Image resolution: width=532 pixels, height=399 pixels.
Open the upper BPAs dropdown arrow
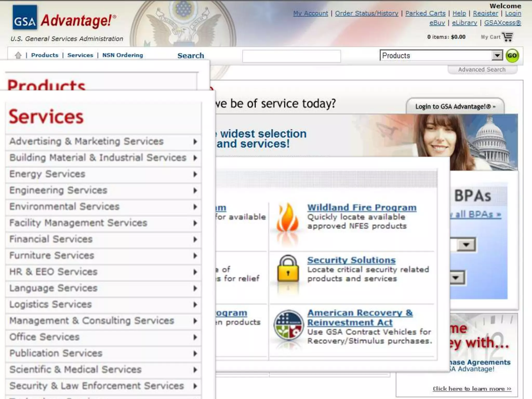(466, 245)
